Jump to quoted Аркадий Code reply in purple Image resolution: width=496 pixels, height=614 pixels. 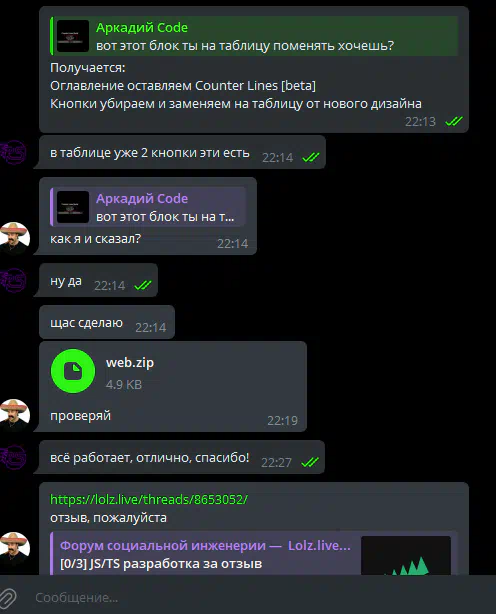pos(148,207)
